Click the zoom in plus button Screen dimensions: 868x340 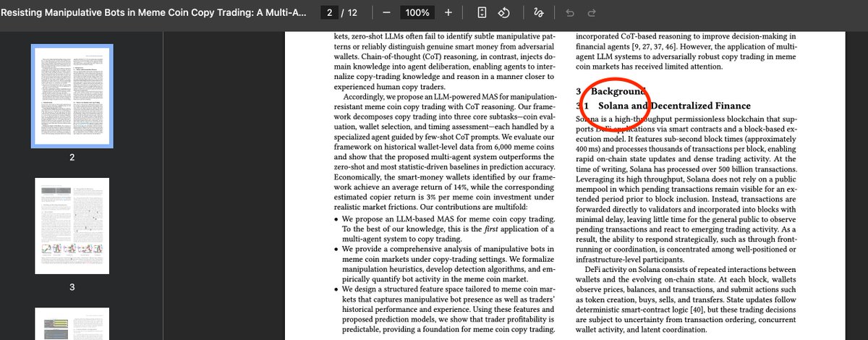tap(448, 13)
